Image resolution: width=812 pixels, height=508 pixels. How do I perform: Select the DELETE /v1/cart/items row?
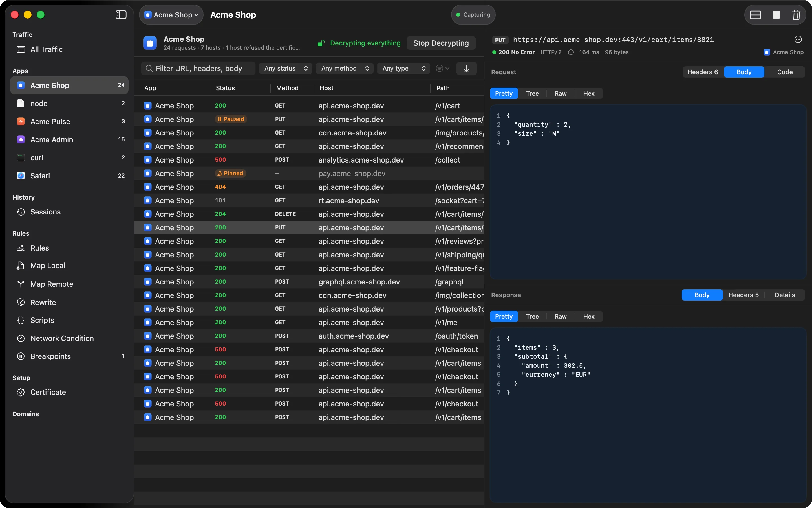click(309, 214)
